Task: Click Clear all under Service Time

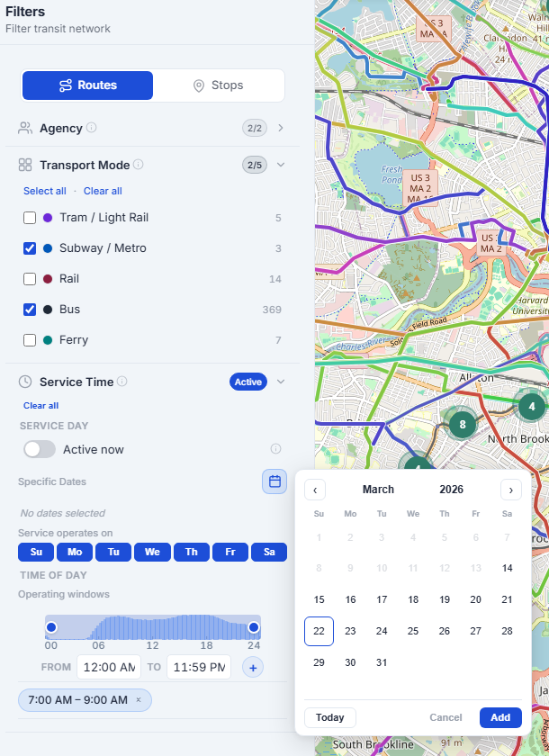Action: click(41, 406)
